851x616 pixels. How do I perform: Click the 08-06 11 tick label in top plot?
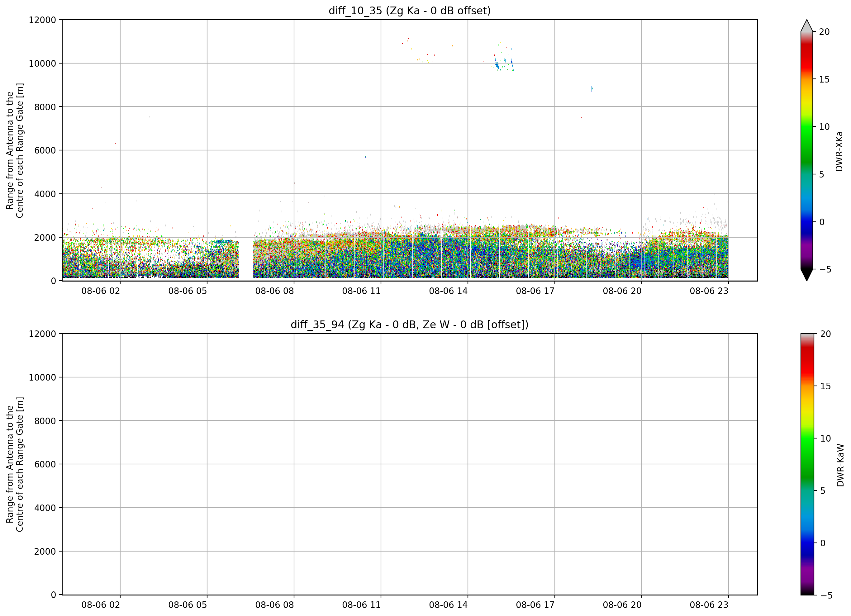(361, 291)
